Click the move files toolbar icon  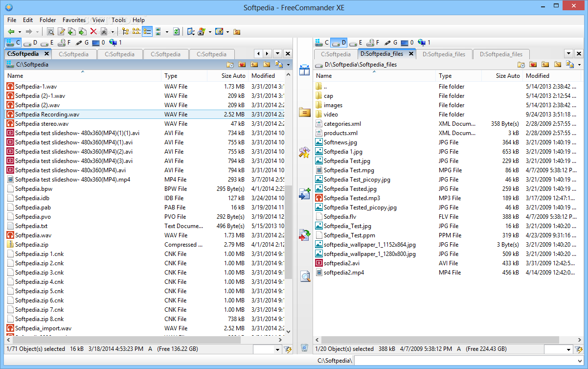click(x=83, y=31)
